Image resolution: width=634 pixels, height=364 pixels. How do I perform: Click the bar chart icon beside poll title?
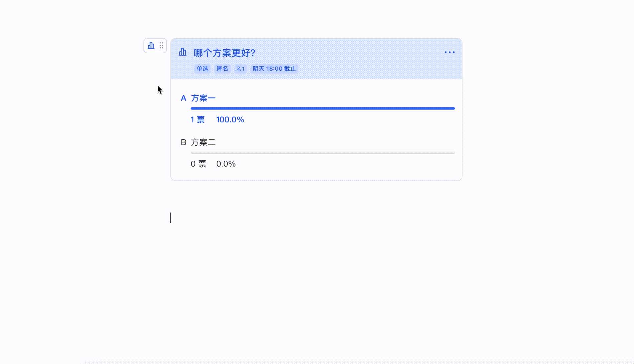pyautogui.click(x=183, y=52)
